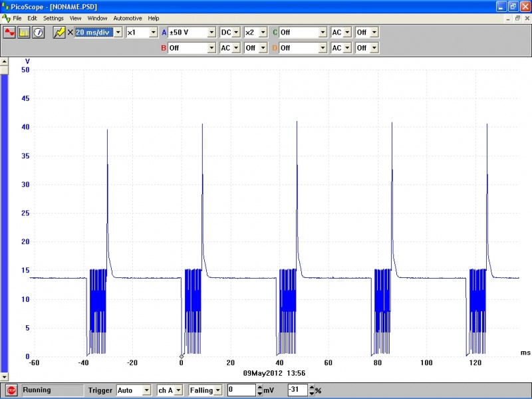Viewport: 532px width, 399px height.
Task: Click the pre-trigger percent spinner arrows
Action: coord(312,390)
